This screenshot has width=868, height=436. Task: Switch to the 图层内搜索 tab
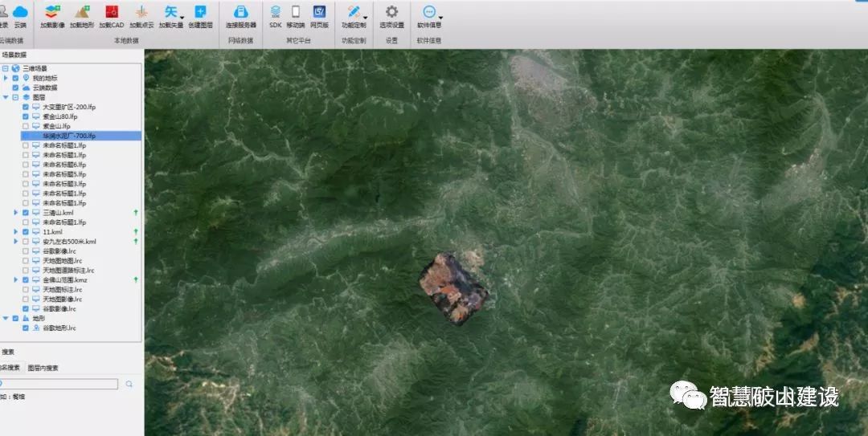tap(43, 368)
